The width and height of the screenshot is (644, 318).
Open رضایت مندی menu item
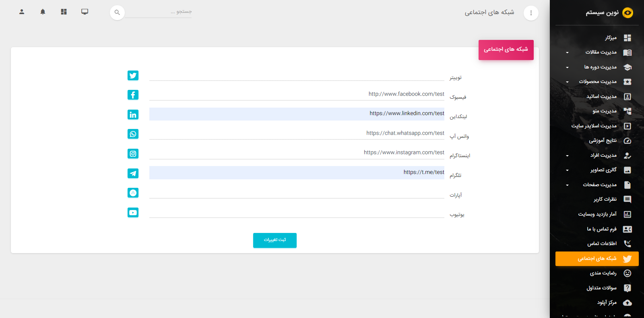[x=597, y=273]
